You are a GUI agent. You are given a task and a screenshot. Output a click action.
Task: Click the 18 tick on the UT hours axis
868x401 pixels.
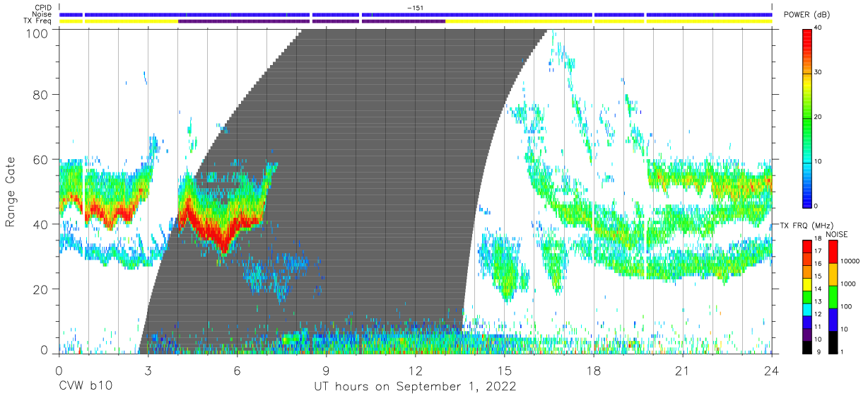[593, 369]
